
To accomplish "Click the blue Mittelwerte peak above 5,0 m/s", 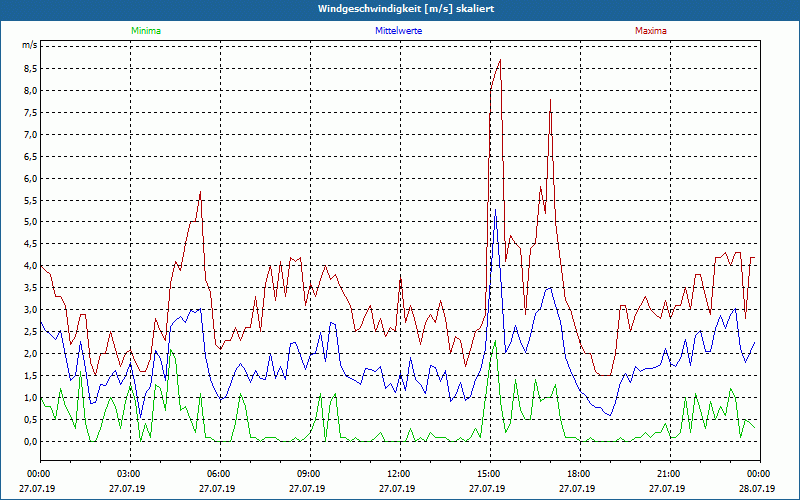I will click(x=495, y=210).
